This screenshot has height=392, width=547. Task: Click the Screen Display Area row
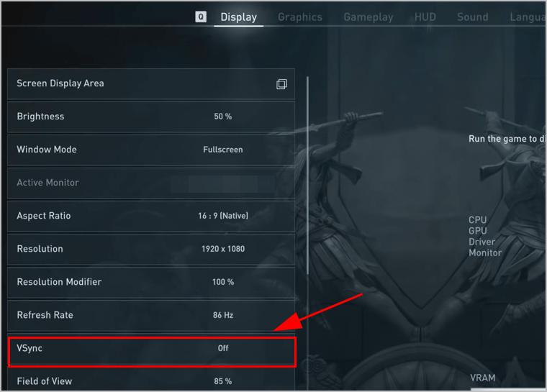[x=151, y=83]
